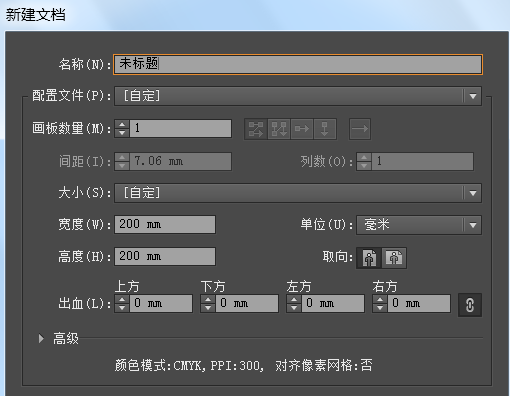Image resolution: width=510 pixels, height=396 pixels.
Task: Click the 右方 right bleed field
Action: click(419, 303)
